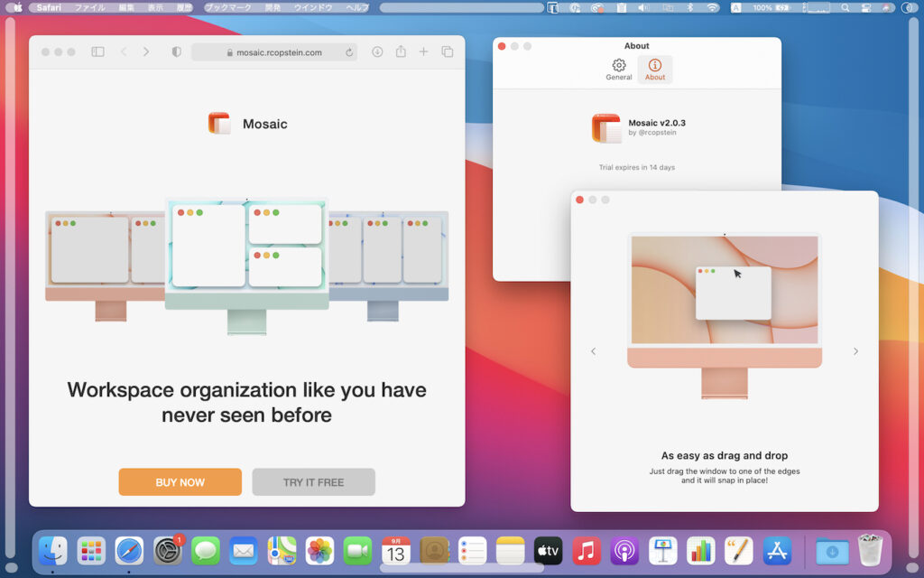Open the Wi-Fi status menu
The width and height of the screenshot is (924, 578).
pos(712,7)
